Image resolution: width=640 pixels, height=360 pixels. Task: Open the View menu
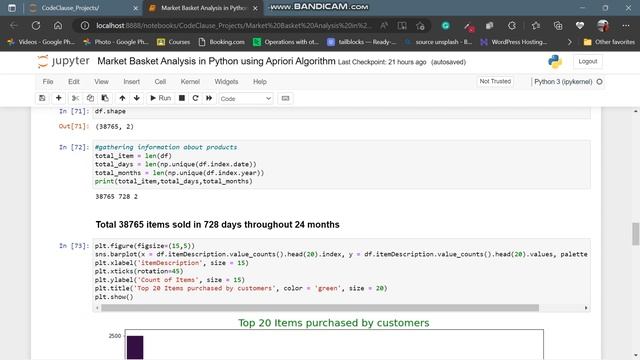(101, 82)
